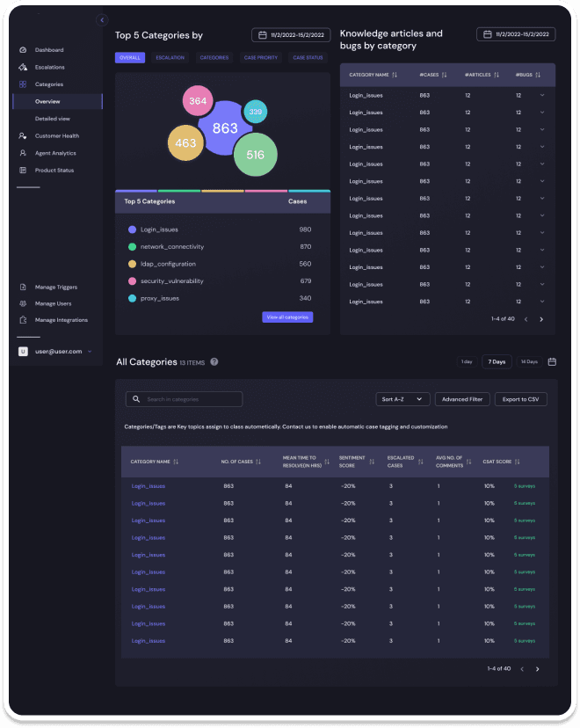Open the Advanced Filter button
Viewport: 580px width, 728px height.
click(462, 399)
